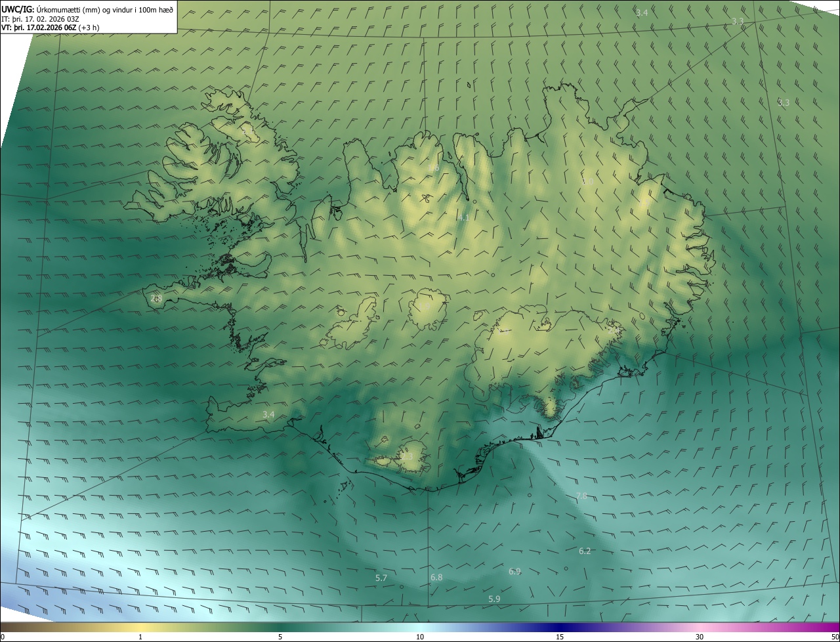Viewport: 840px width, 642px height.
Task: Click the "UWC/IG: Úrkomumætti (mm)" title line
Action: pyautogui.click(x=88, y=9)
